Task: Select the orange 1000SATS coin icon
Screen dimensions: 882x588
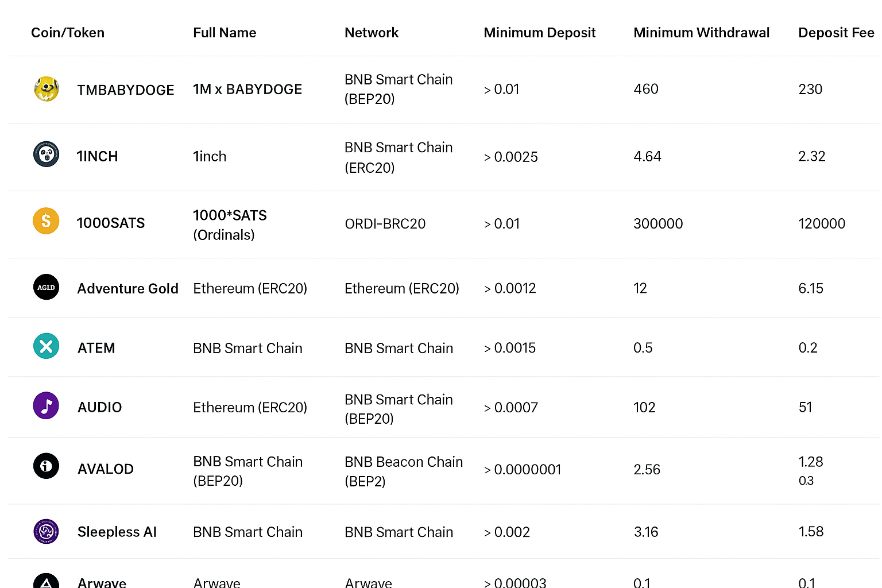Action: [46, 221]
